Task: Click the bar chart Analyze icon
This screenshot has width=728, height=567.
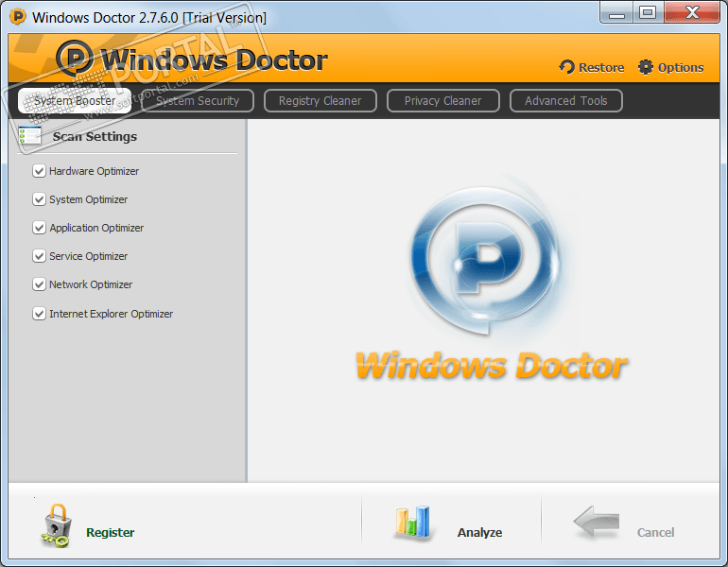Action: (412, 522)
